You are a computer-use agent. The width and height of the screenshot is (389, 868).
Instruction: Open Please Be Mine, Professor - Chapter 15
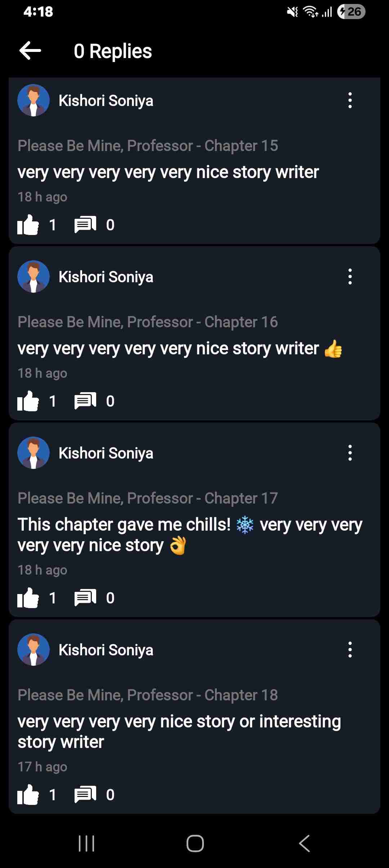(148, 146)
